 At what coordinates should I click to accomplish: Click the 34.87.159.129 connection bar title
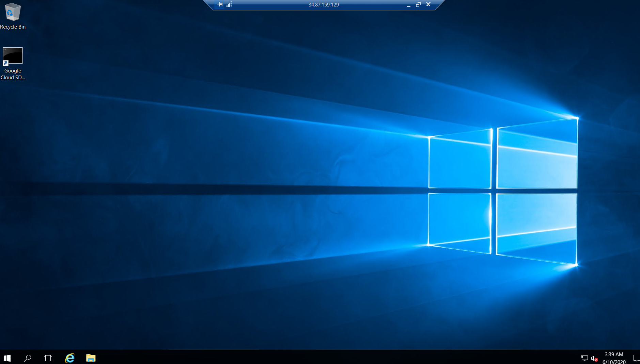click(x=324, y=5)
